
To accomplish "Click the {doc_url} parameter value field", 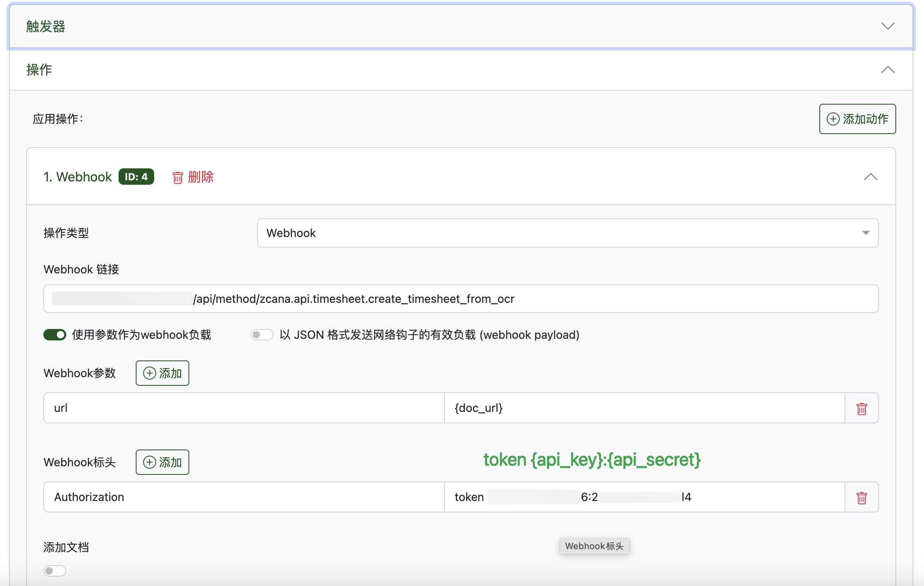I will click(x=644, y=408).
